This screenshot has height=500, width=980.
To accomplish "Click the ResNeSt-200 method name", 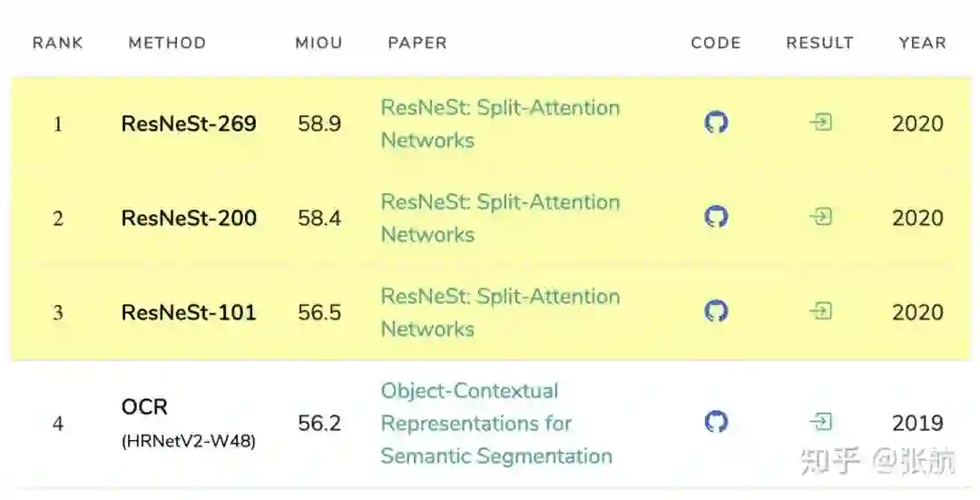I will pos(189,218).
